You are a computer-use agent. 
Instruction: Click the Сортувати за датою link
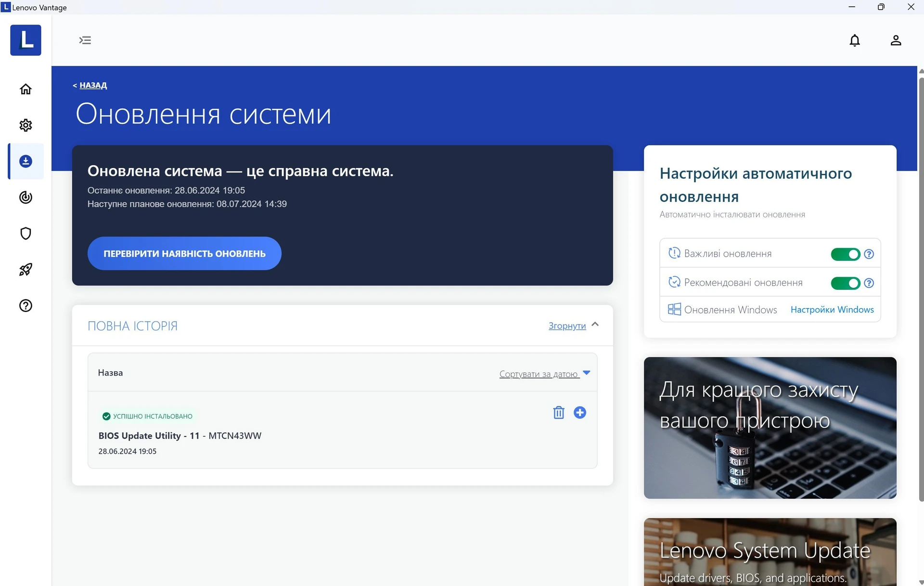pyautogui.click(x=539, y=374)
